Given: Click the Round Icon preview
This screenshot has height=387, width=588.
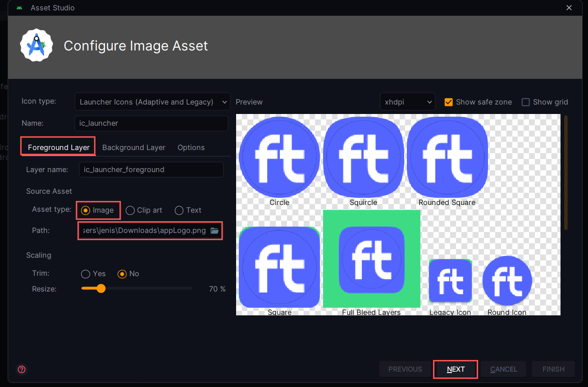Looking at the screenshot, I should point(507,281).
